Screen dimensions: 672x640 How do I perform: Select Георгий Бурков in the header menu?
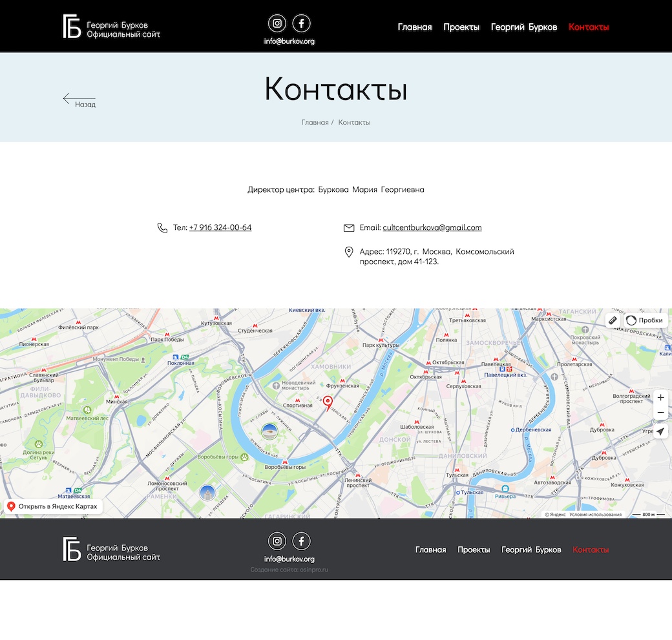(524, 27)
